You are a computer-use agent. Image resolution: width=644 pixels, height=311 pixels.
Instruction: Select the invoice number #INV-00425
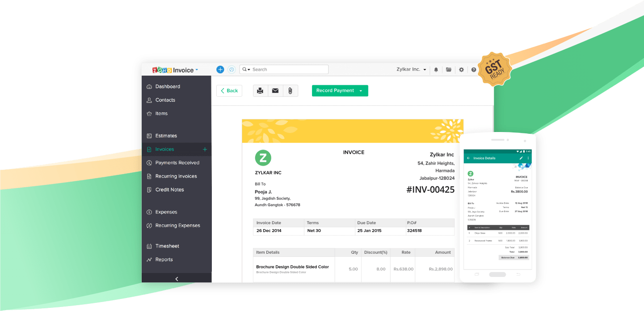tap(430, 190)
